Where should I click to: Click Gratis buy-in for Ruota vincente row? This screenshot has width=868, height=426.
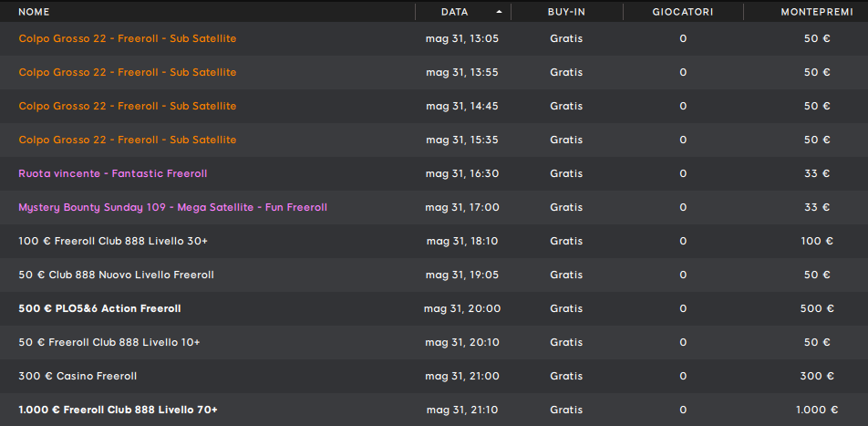[x=566, y=173]
